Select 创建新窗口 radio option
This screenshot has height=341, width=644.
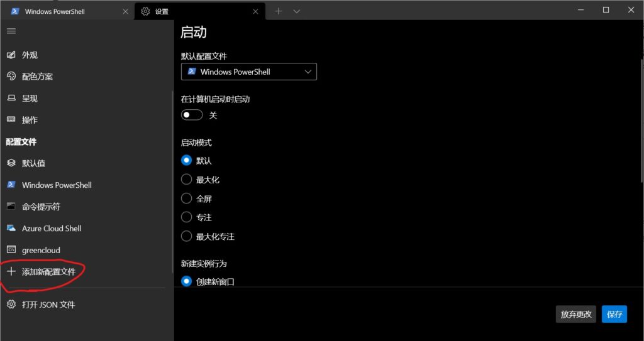pyautogui.click(x=186, y=281)
